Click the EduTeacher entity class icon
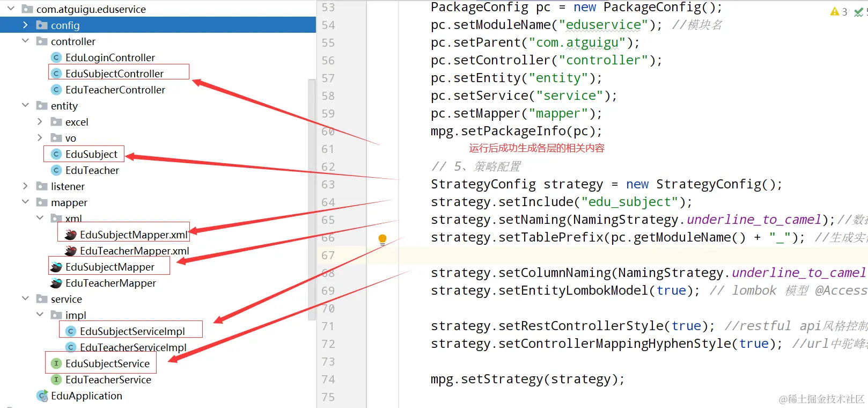The height and width of the screenshot is (408, 868). tap(56, 170)
